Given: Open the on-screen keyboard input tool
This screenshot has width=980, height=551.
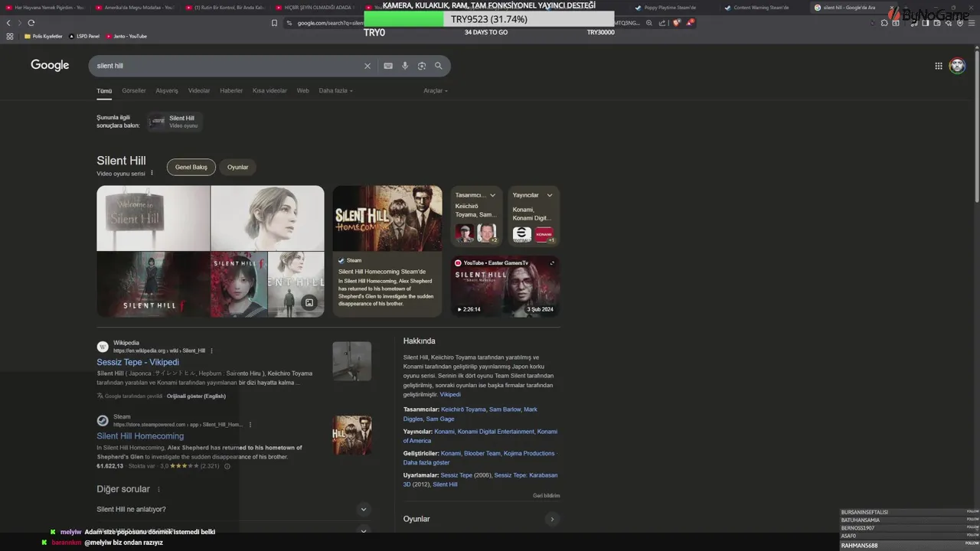Looking at the screenshot, I should [x=388, y=66].
